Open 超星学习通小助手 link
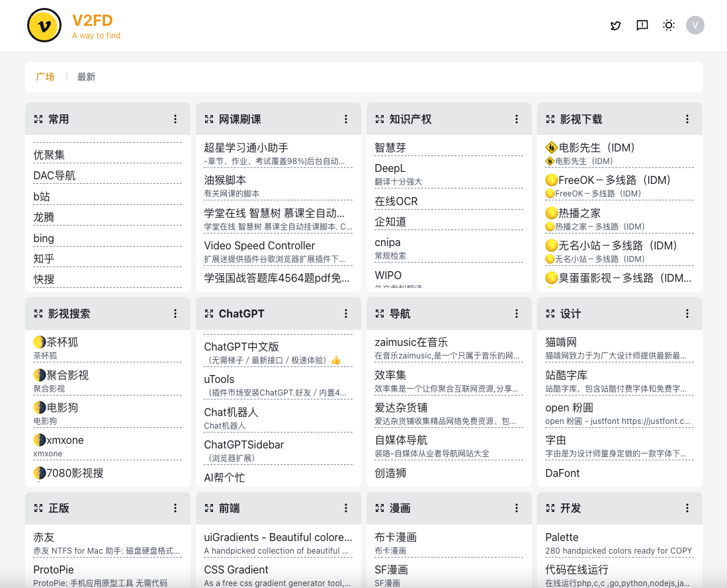This screenshot has width=727, height=588. (x=246, y=148)
